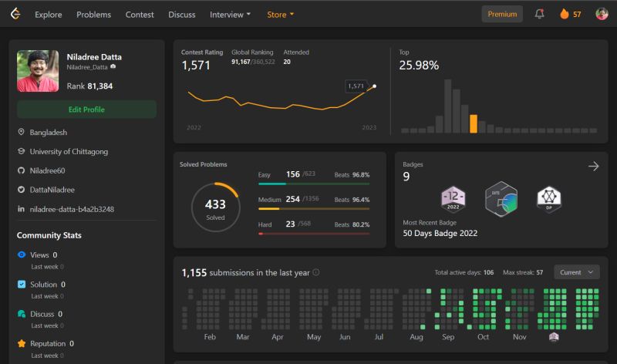
Task: Click the Most Recent Badge name text
Action: pos(440,233)
